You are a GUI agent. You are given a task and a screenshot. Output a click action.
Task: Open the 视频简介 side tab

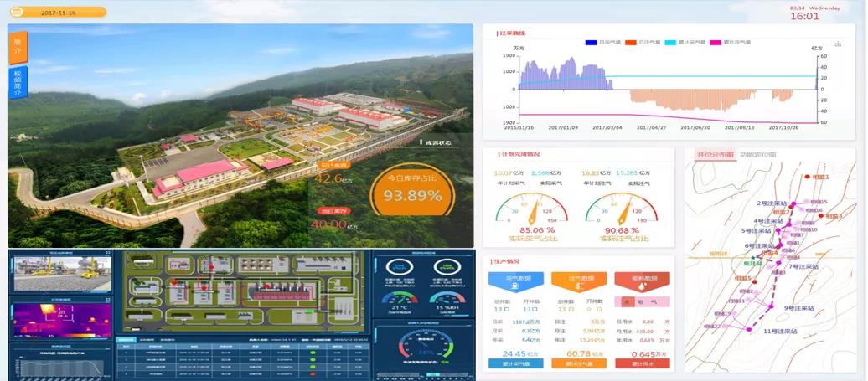tap(18, 83)
